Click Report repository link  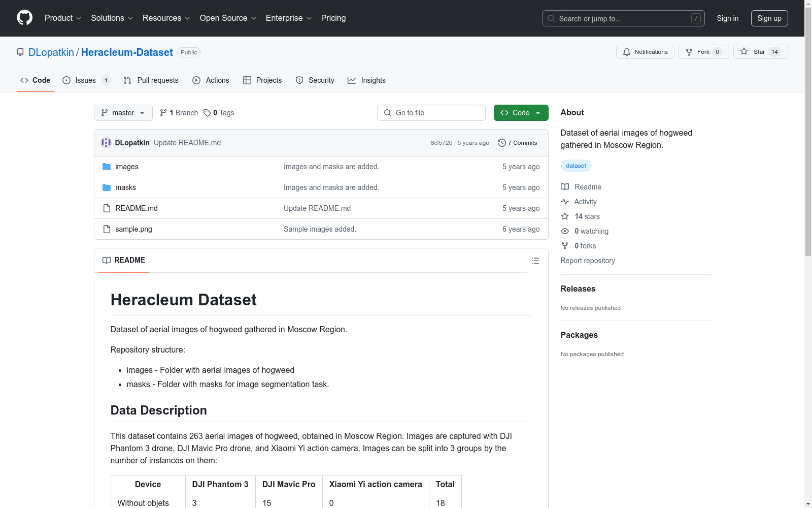(x=588, y=261)
